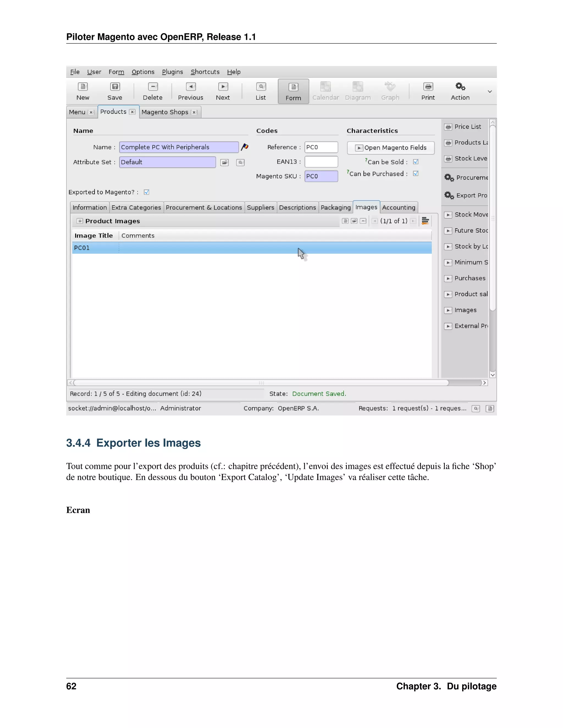This screenshot has width=563, height=728.
Task: Switch to Form view
Action: click(293, 91)
